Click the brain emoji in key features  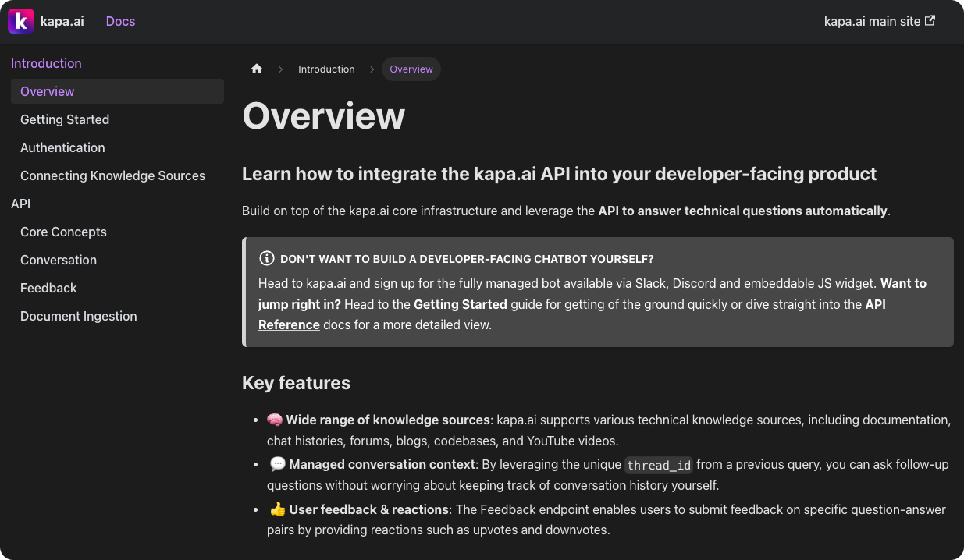tap(275, 420)
